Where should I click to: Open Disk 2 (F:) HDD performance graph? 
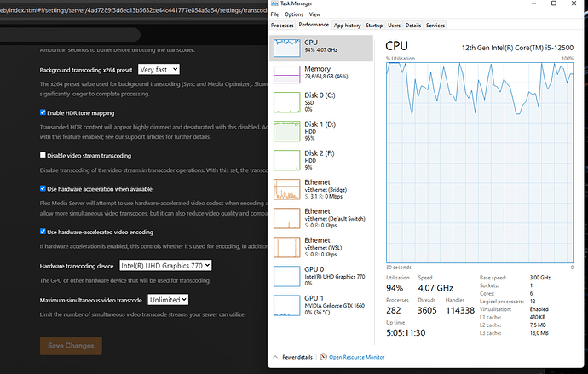click(x=287, y=160)
